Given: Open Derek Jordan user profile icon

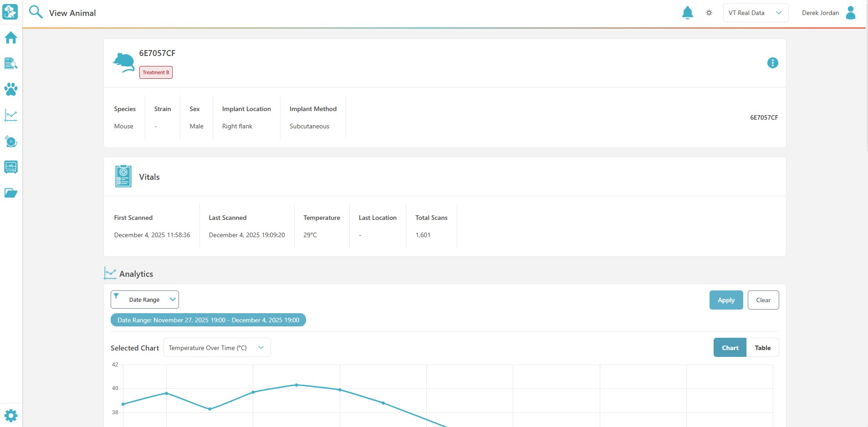Looking at the screenshot, I should (x=850, y=13).
